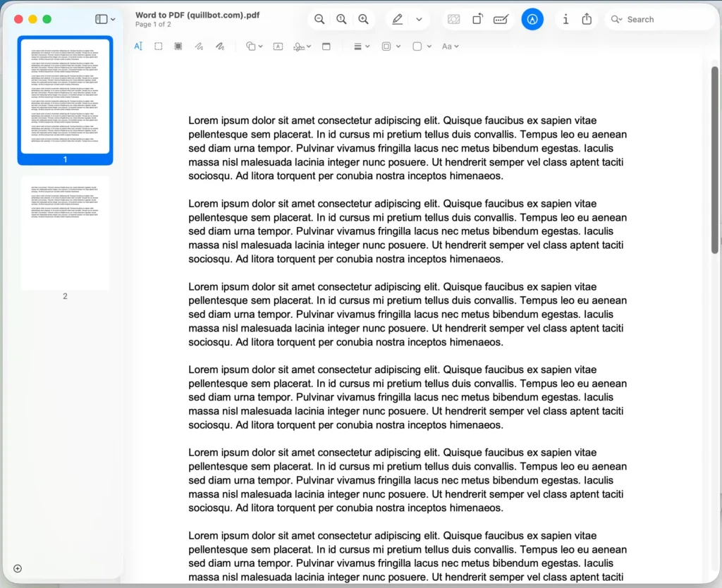Select the highlight pen tool
The height and width of the screenshot is (588, 722).
[x=398, y=19]
